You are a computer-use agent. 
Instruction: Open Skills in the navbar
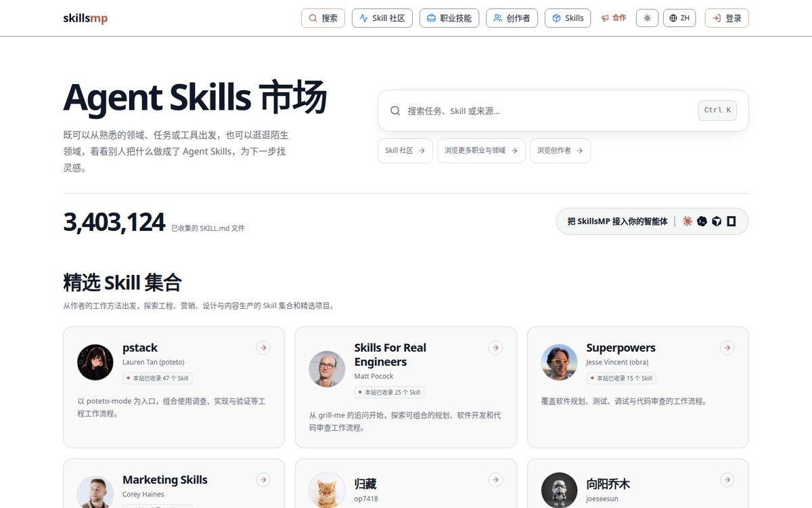coord(568,18)
